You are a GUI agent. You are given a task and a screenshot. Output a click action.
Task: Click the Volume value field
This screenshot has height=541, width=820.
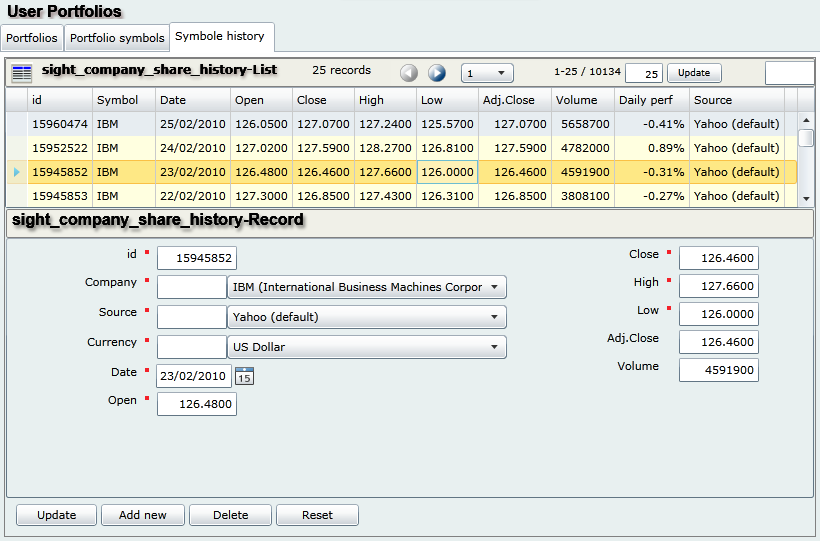point(719,370)
